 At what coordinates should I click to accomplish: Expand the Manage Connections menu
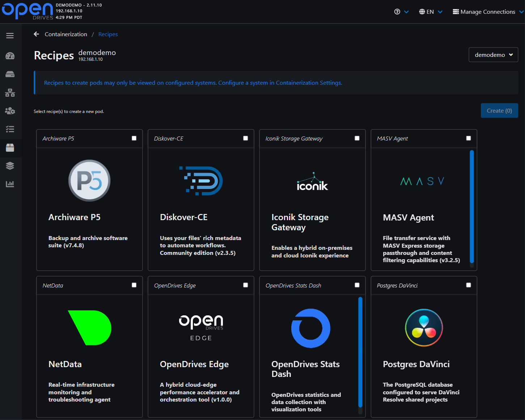488,12
